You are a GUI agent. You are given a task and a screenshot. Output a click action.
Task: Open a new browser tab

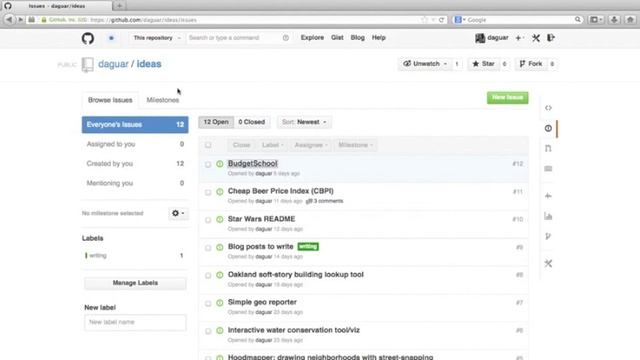coord(119,6)
